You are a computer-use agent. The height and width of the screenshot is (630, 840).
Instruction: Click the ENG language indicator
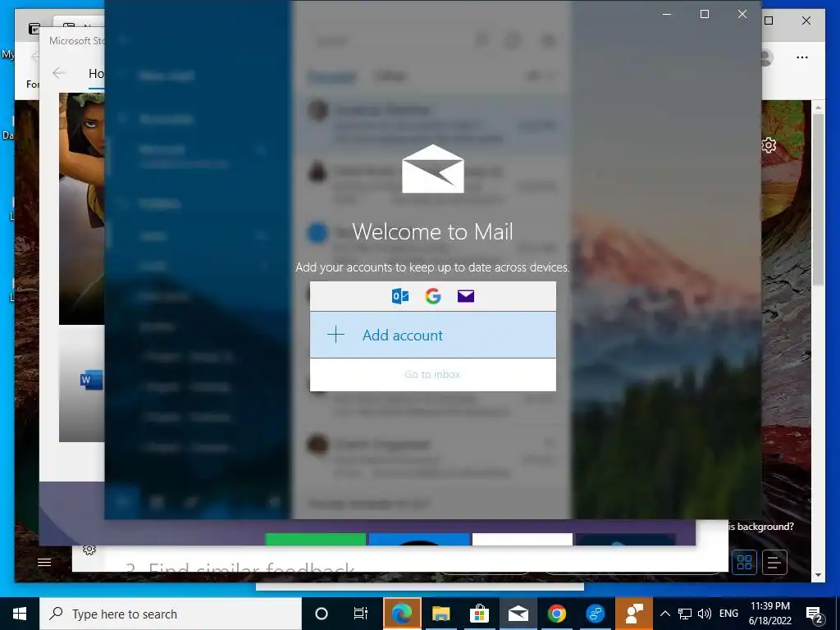tap(728, 614)
